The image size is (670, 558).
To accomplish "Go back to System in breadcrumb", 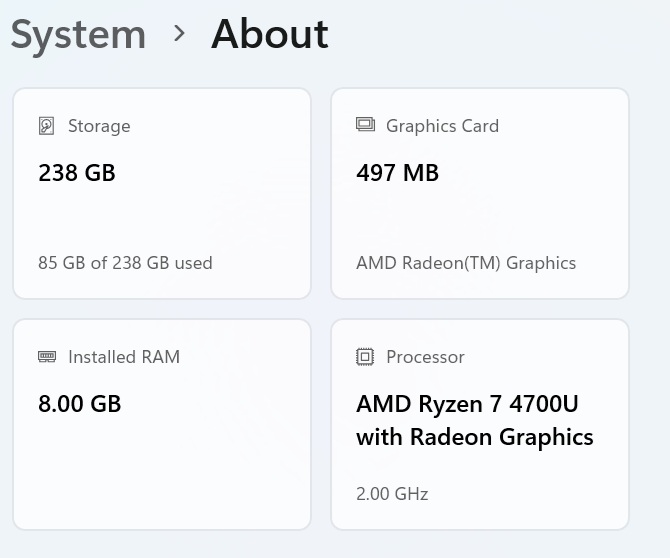I will click(78, 35).
